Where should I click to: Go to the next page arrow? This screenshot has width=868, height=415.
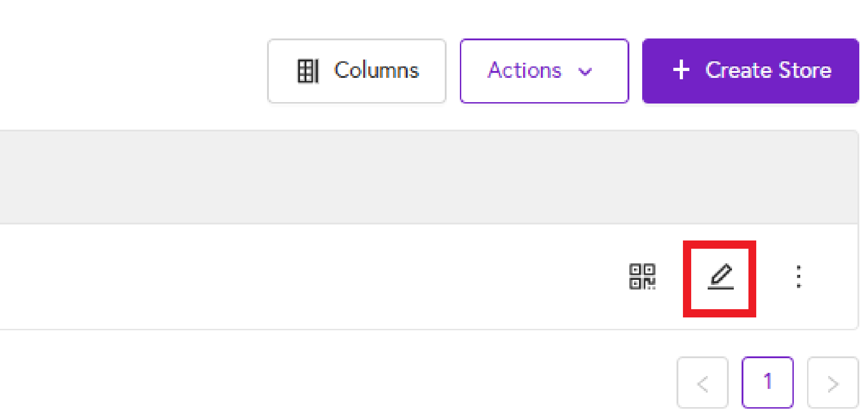click(833, 383)
